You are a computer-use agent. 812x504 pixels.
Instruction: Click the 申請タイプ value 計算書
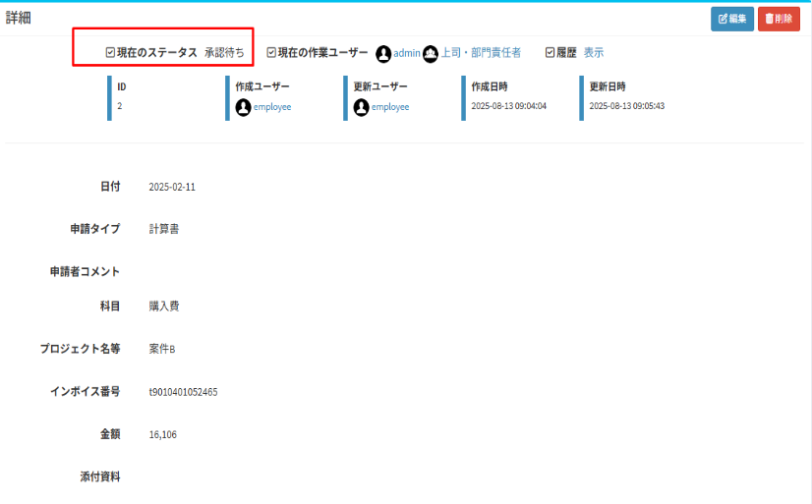[x=164, y=229]
